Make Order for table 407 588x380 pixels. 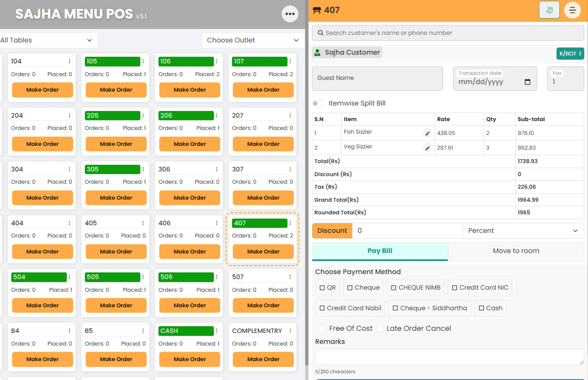[263, 252]
